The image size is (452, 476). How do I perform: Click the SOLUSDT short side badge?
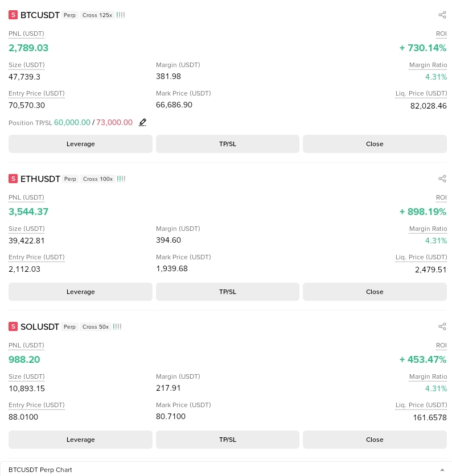point(13,326)
